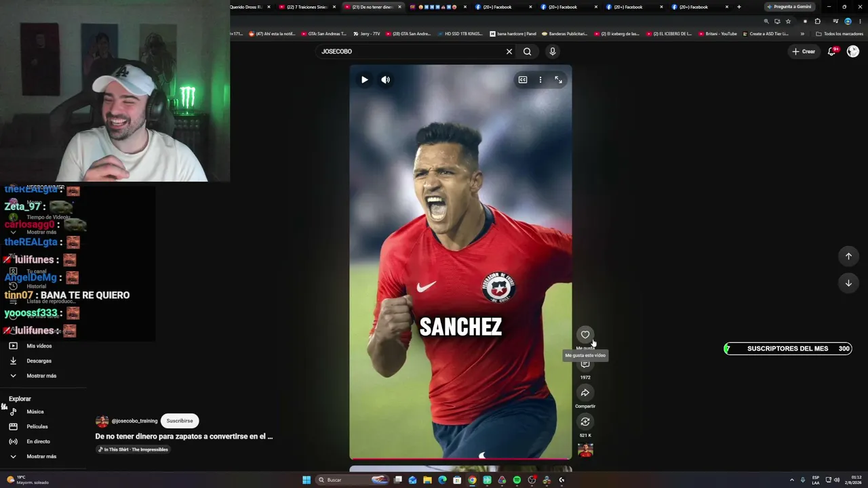Expand Mostrar más under En directo
The image size is (868, 488).
41,456
